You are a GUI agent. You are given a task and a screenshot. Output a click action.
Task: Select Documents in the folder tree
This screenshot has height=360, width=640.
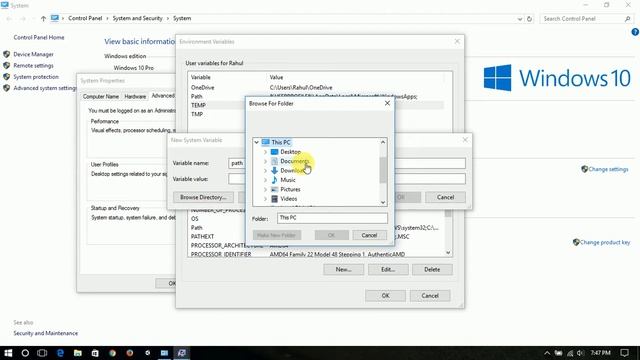[x=294, y=161]
